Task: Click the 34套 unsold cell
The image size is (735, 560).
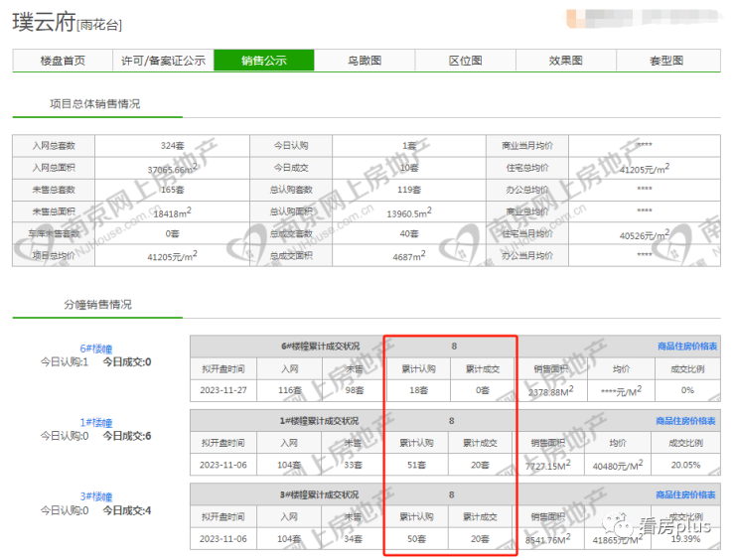Action: (x=353, y=539)
